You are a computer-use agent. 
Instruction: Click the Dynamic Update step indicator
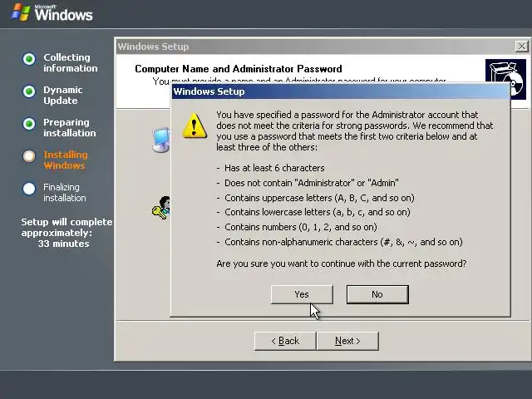(29, 91)
